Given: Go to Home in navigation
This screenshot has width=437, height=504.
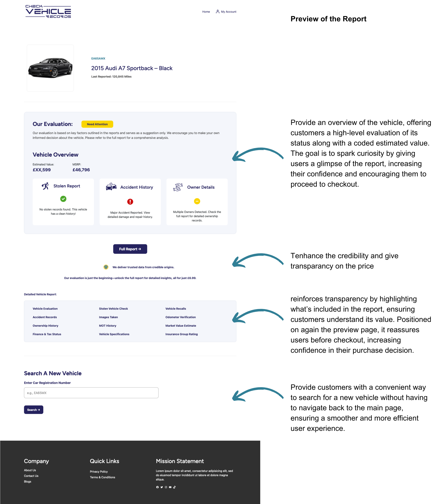Looking at the screenshot, I should [206, 12].
